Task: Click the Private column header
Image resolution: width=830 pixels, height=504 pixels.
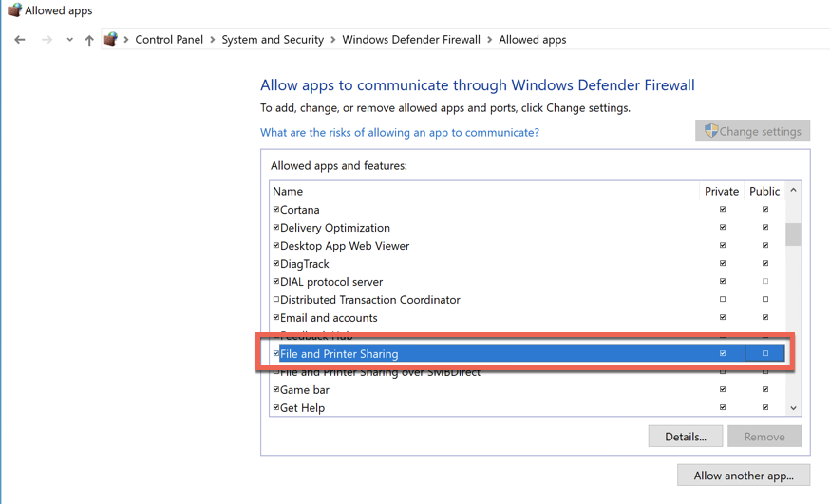Action: coord(722,191)
